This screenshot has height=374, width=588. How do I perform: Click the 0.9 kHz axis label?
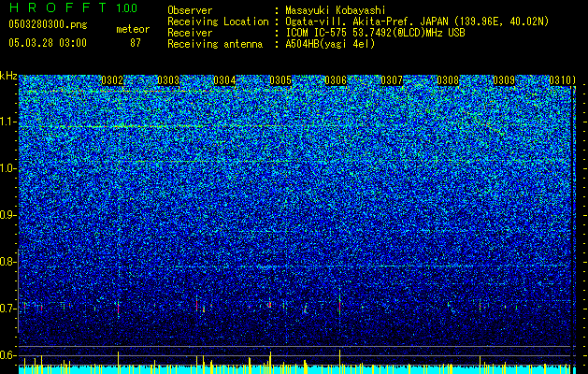(8, 215)
